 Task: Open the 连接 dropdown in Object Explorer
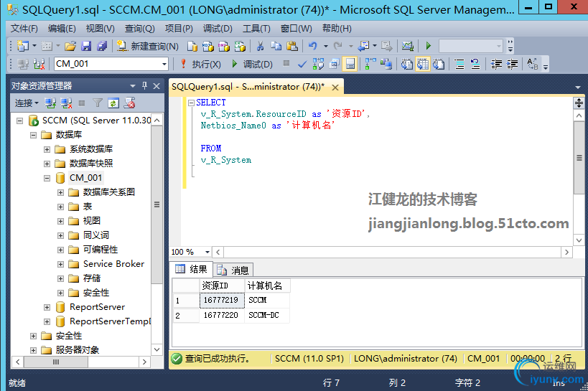click(27, 103)
